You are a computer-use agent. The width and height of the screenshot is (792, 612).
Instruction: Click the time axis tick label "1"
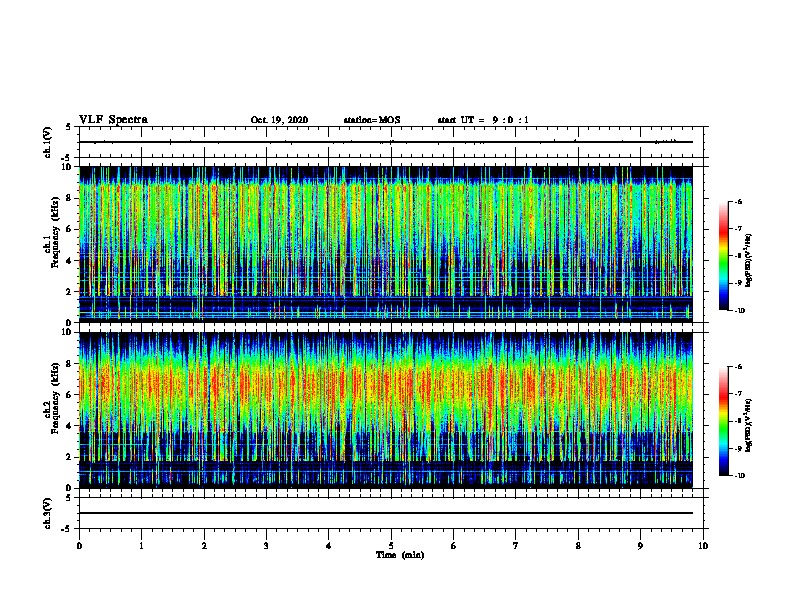tap(141, 546)
